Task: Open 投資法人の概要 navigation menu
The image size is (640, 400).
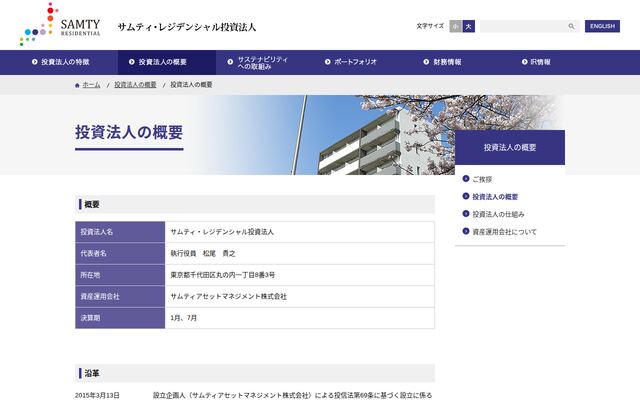Action: click(x=167, y=62)
